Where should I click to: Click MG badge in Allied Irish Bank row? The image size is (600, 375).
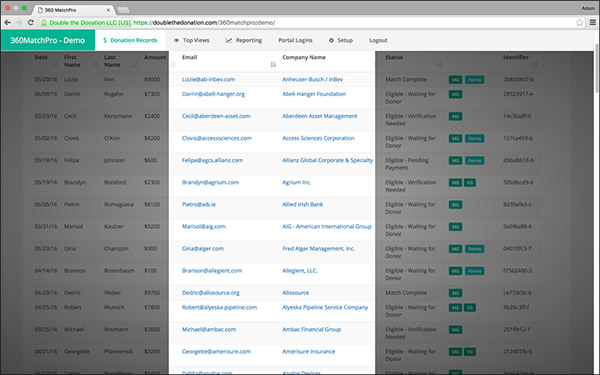[455, 205]
